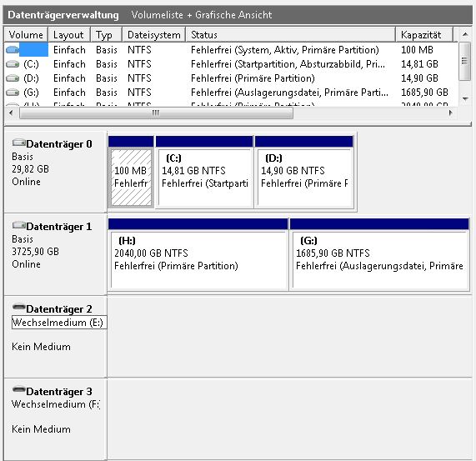Click the 100 MB capacity cell in list
The width and height of the screenshot is (476, 461).
click(x=417, y=50)
